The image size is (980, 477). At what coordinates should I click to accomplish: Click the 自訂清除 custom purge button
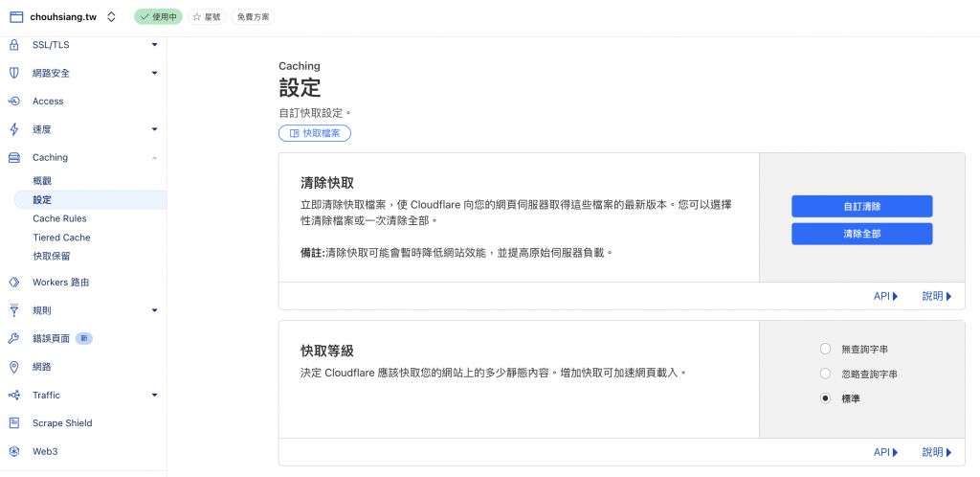(x=862, y=206)
